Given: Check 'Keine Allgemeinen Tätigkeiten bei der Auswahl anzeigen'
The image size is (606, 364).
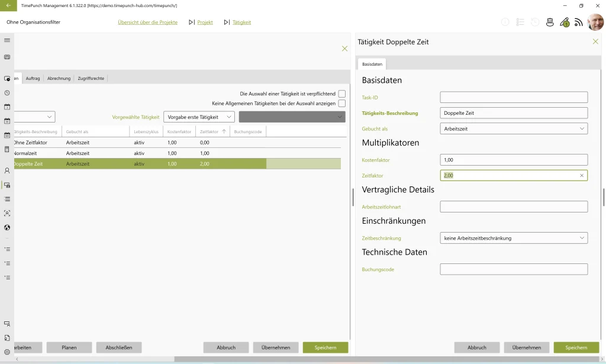Looking at the screenshot, I should click(342, 103).
